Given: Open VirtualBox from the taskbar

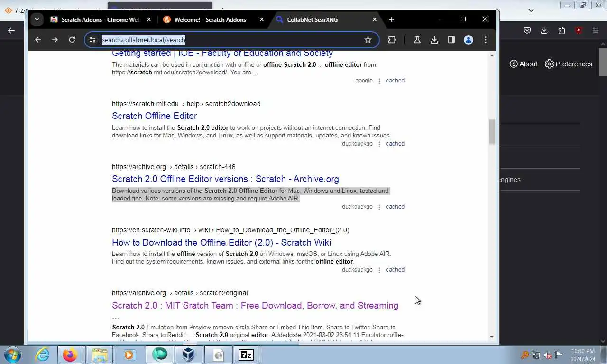Looking at the screenshot, I should [189, 355].
